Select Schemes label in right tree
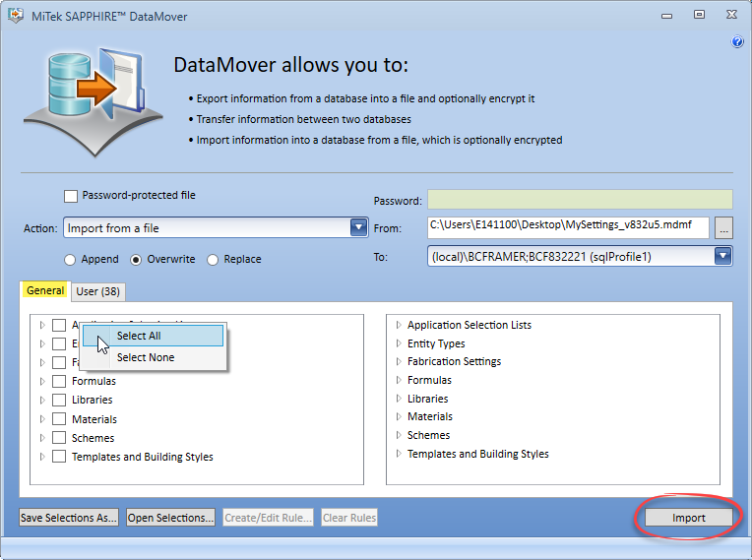This screenshot has height=560, width=752. pyautogui.click(x=429, y=435)
